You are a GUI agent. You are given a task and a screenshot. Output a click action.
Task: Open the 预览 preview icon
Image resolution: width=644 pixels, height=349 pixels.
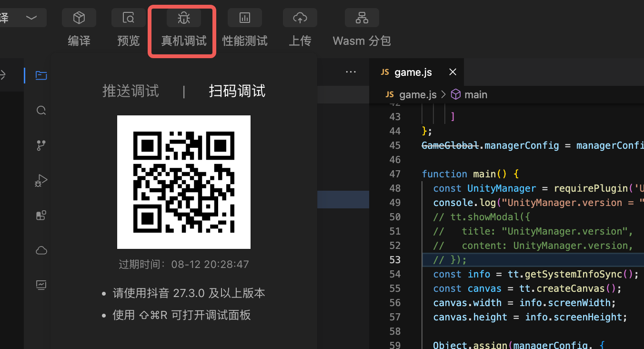click(x=129, y=18)
